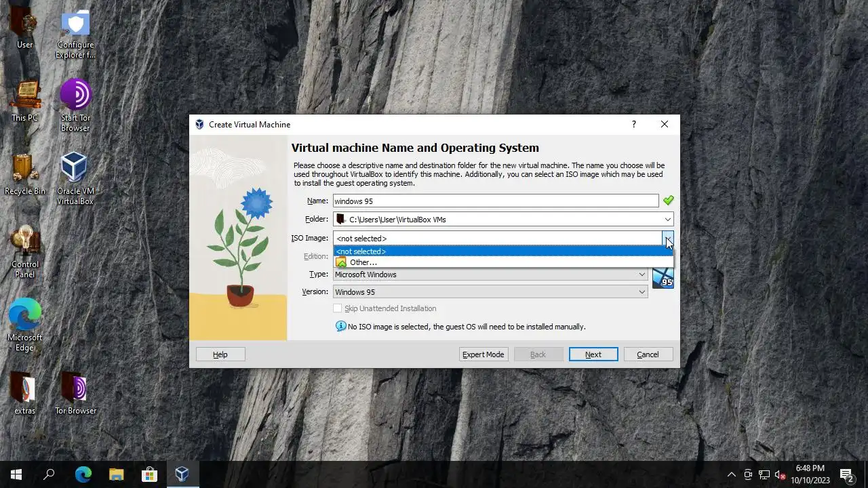Click the Cancel button
Image resolution: width=868 pixels, height=488 pixels.
[648, 354]
